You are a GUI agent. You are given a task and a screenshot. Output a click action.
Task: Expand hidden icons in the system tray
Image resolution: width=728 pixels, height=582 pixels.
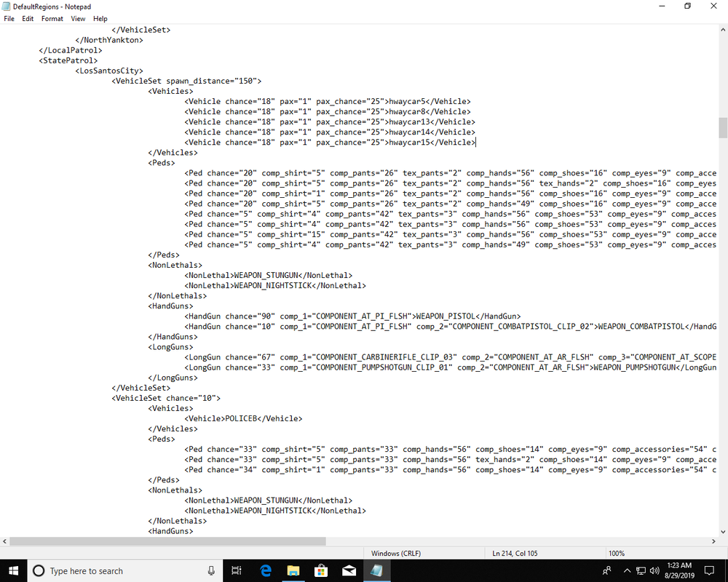627,570
